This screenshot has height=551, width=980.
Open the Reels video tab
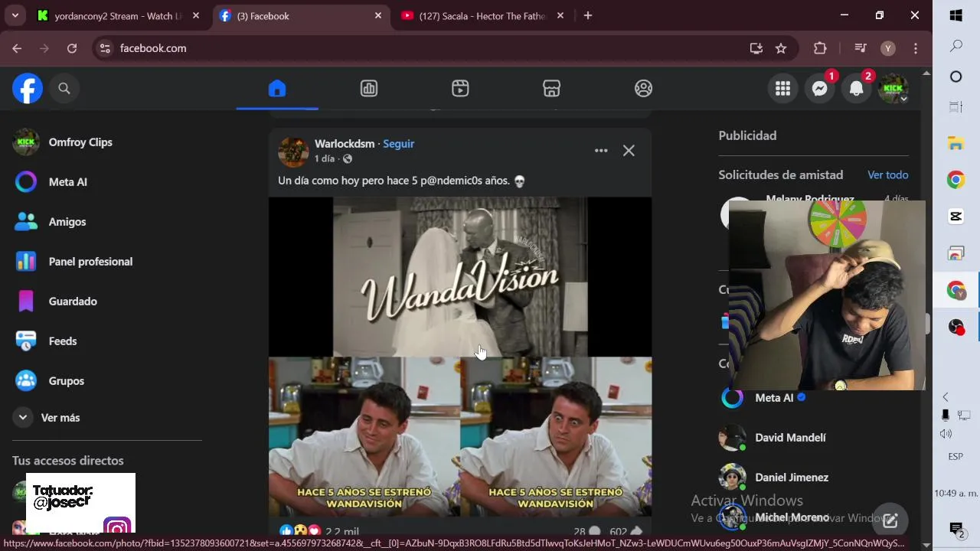coord(460,89)
